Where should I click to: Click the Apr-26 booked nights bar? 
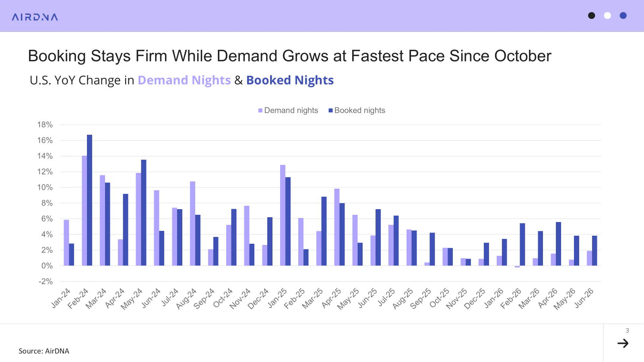pyautogui.click(x=558, y=244)
